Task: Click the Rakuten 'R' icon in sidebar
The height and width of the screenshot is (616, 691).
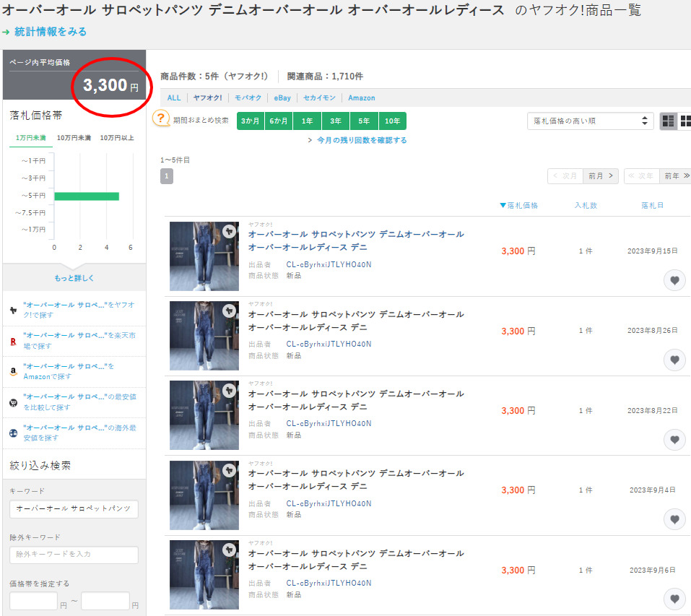Action: pos(14,341)
